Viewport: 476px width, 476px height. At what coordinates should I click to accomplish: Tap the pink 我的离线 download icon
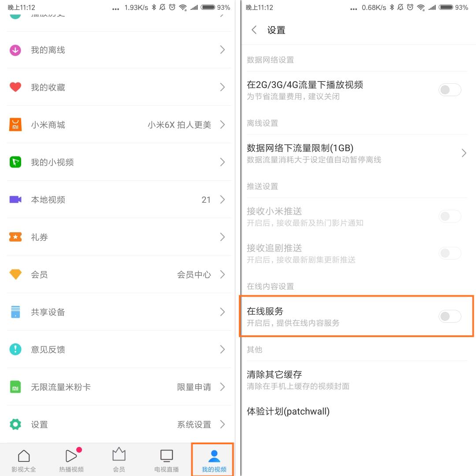click(x=15, y=50)
